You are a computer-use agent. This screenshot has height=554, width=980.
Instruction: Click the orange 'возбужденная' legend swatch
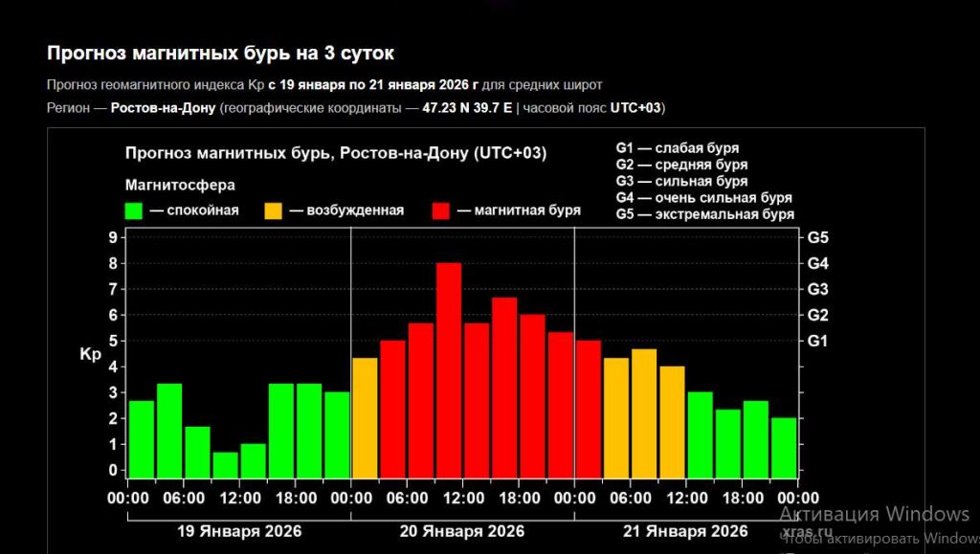coord(274,211)
